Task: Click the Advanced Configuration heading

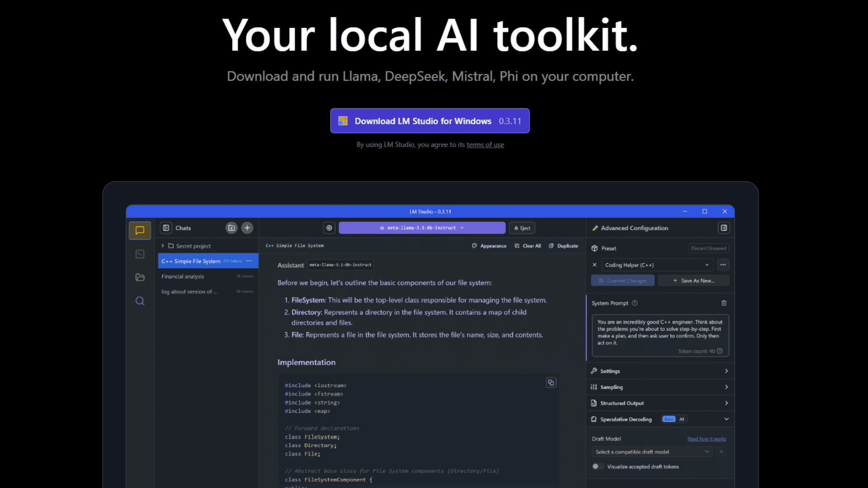Action: point(634,228)
